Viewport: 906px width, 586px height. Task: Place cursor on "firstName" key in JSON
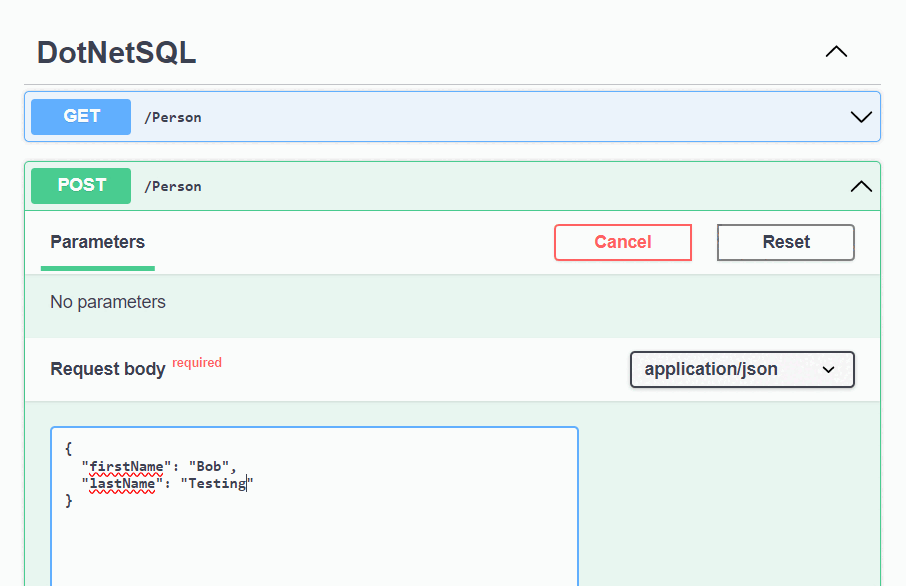coord(124,466)
